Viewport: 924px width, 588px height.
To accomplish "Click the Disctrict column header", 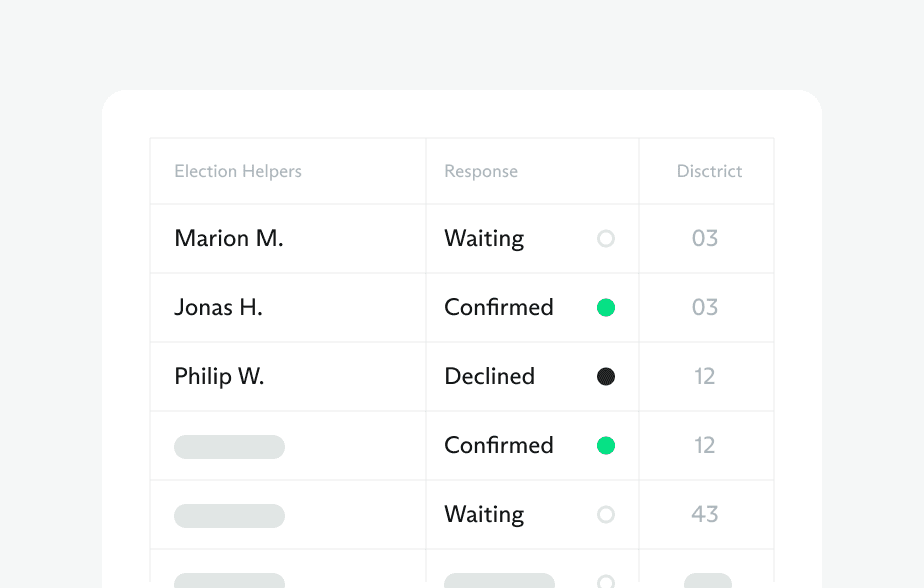I will click(709, 172).
